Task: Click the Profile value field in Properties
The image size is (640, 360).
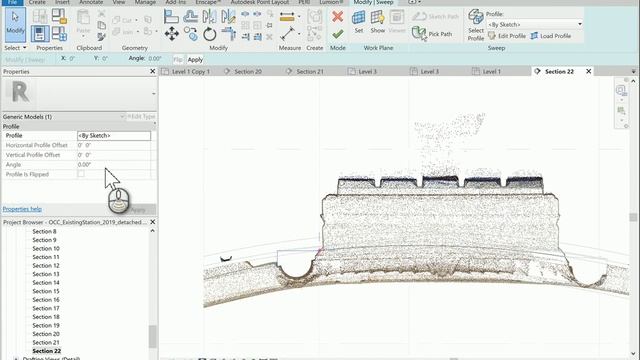Action: click(114, 136)
